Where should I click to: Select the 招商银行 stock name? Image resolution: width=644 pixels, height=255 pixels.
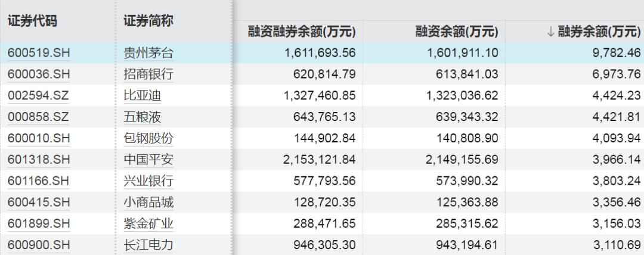(x=148, y=74)
